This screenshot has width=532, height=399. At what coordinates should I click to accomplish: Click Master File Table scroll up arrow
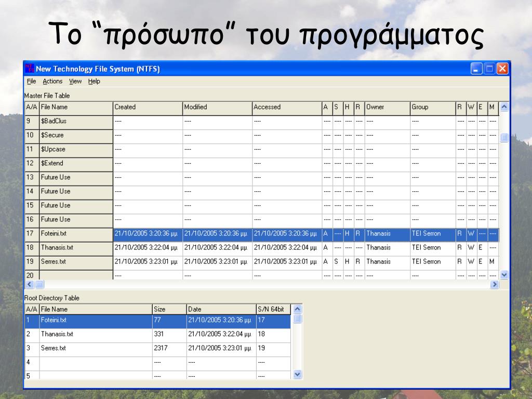504,107
